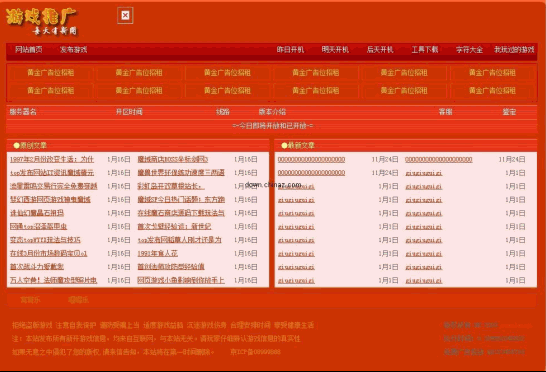Open article starting 网通top忍圣
The height and width of the screenshot is (372, 546).
pyautogui.click(x=38, y=226)
